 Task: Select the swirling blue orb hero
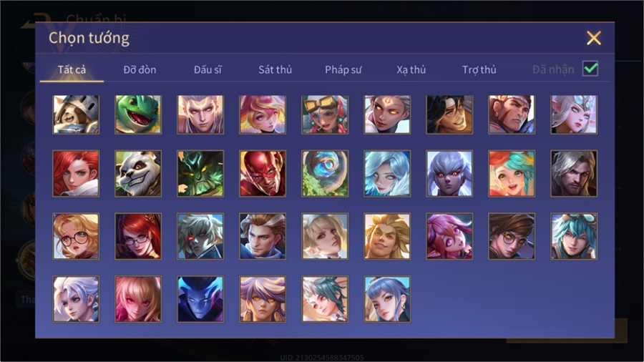pyautogui.click(x=324, y=173)
